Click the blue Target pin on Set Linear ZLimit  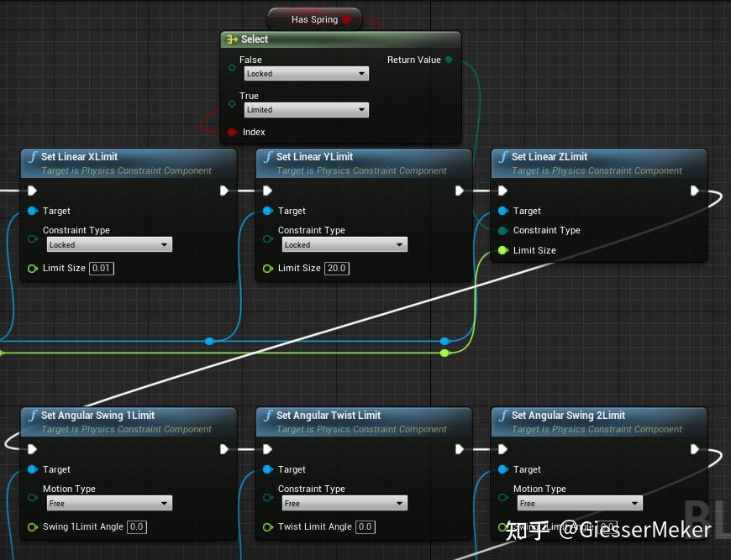502,211
